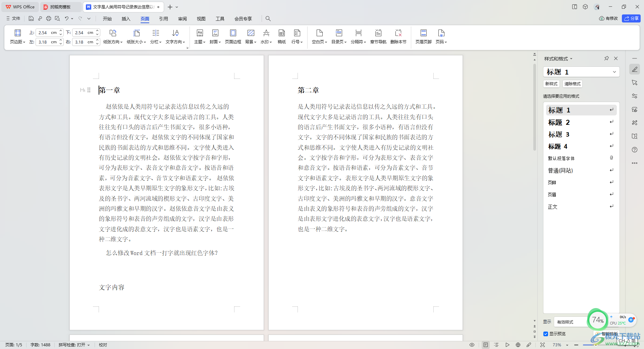
Task: Switch to page layout view in status bar
Action: [x=486, y=345]
